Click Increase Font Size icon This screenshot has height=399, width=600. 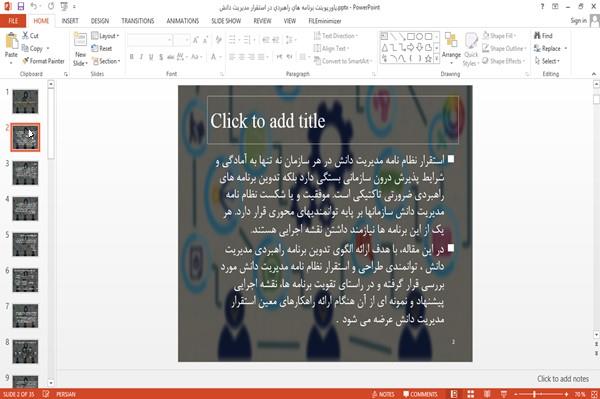point(196,39)
